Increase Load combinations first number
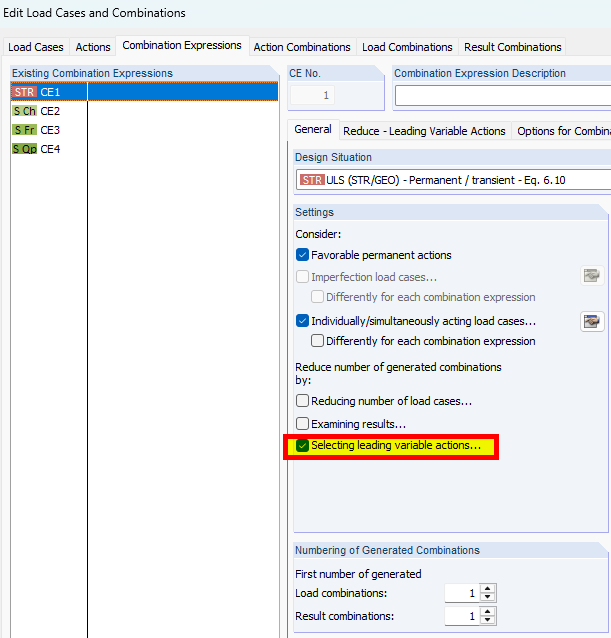The width and height of the screenshot is (611, 638). pos(488,589)
